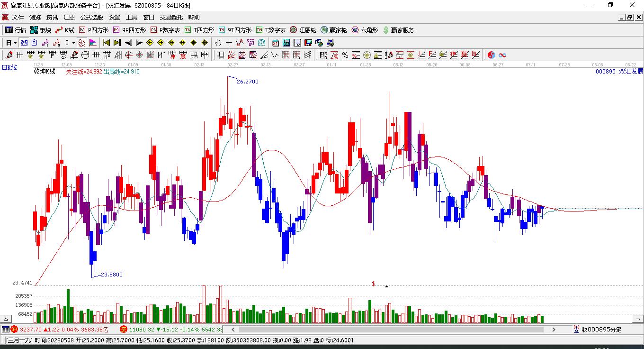This screenshot has width=644, height=349.
Task: Select the crosshair cursor tool
Action: coord(229,43)
